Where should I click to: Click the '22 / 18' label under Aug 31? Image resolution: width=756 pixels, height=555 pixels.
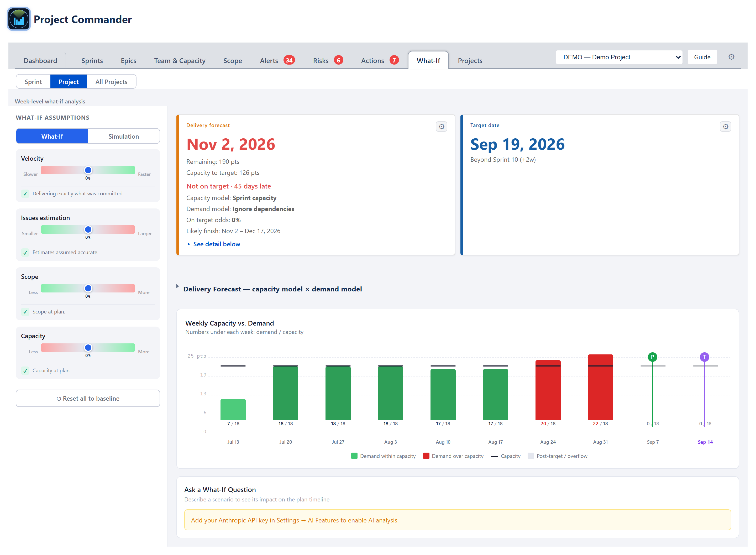600,424
